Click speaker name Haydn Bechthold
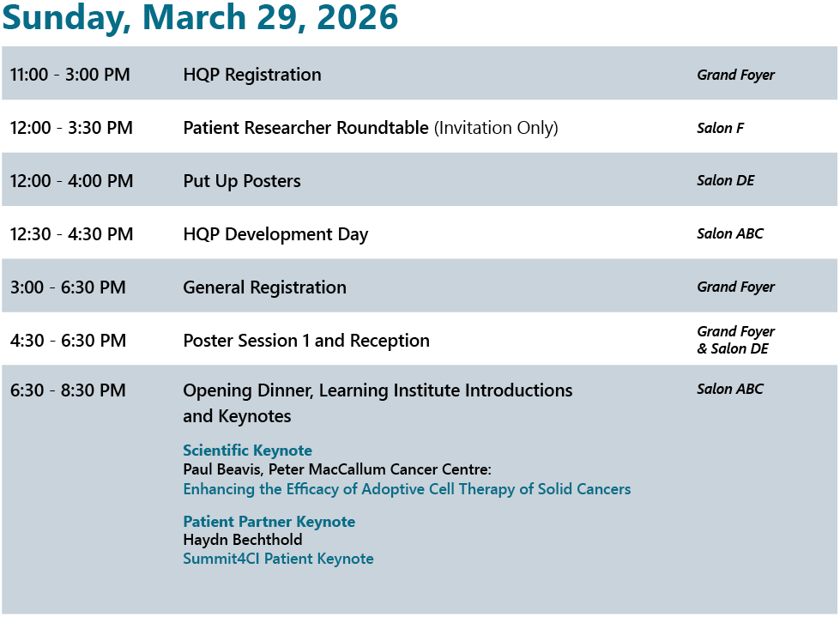Image resolution: width=840 pixels, height=617 pixels. coord(243,540)
